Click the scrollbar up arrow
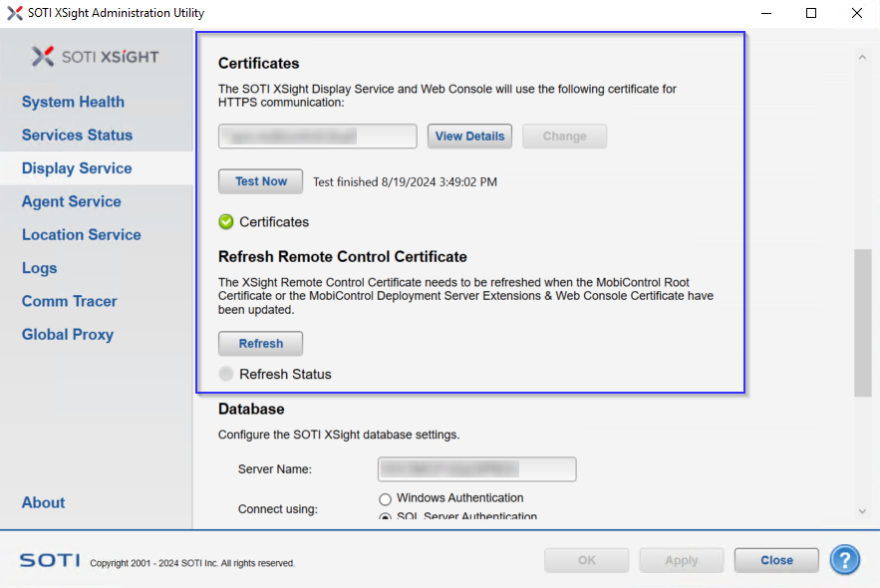Viewport: 880px width, 588px height. [862, 57]
